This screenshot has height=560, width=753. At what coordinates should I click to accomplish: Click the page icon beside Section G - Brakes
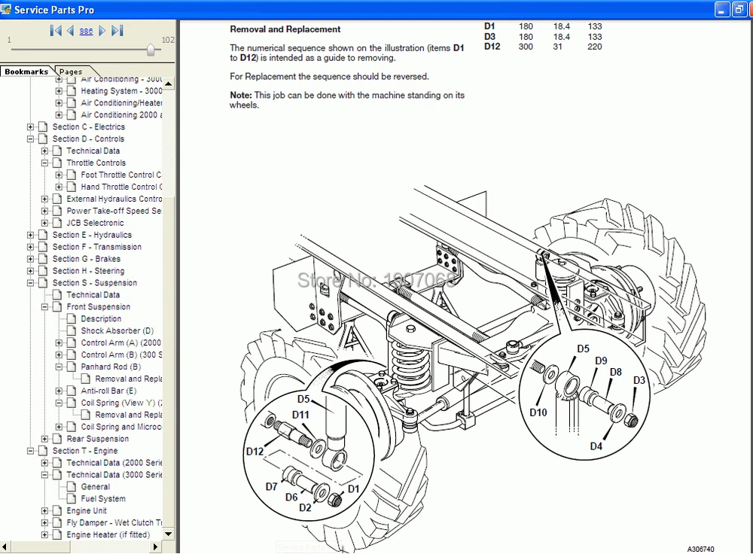pos(44,259)
